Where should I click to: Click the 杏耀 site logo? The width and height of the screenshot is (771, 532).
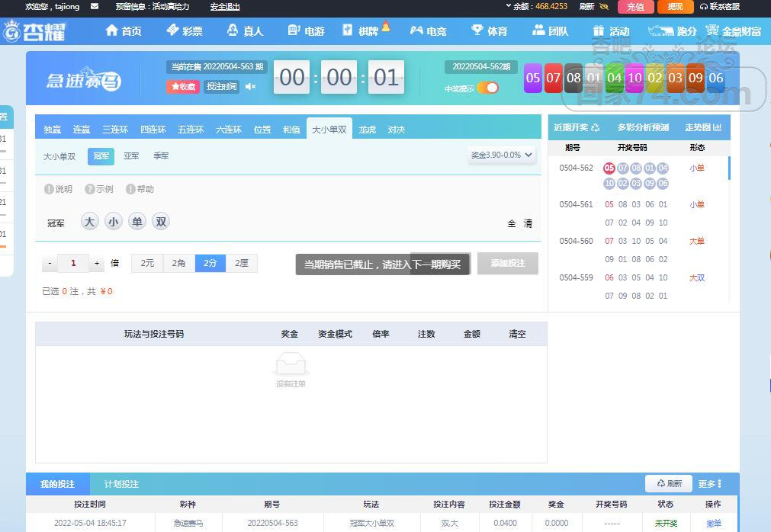34,31
